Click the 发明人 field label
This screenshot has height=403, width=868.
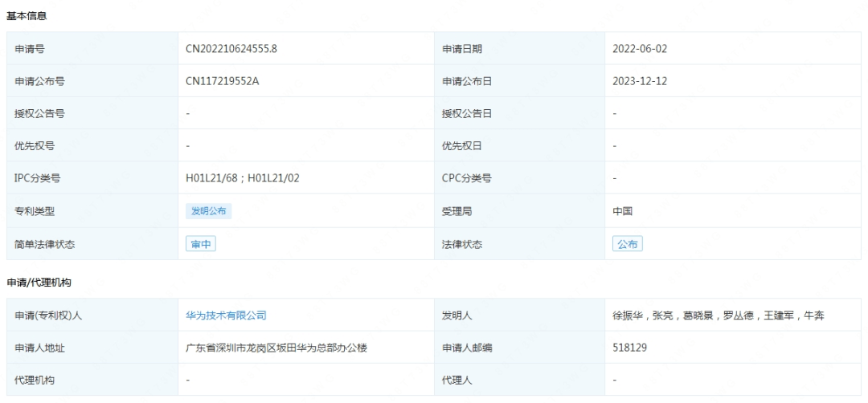coord(457,315)
